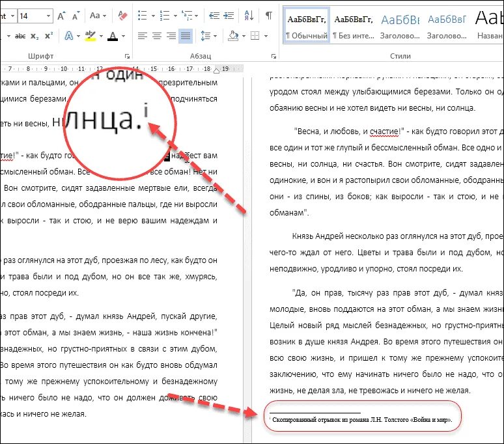Viewport: 504px width, 444px height.
Task: Toggle superscript formatting
Action: coord(49,36)
